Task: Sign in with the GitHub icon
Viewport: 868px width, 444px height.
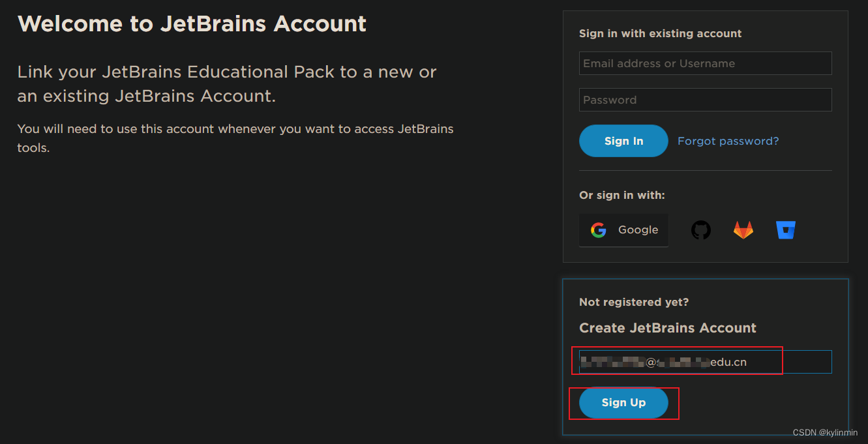Action: point(701,230)
